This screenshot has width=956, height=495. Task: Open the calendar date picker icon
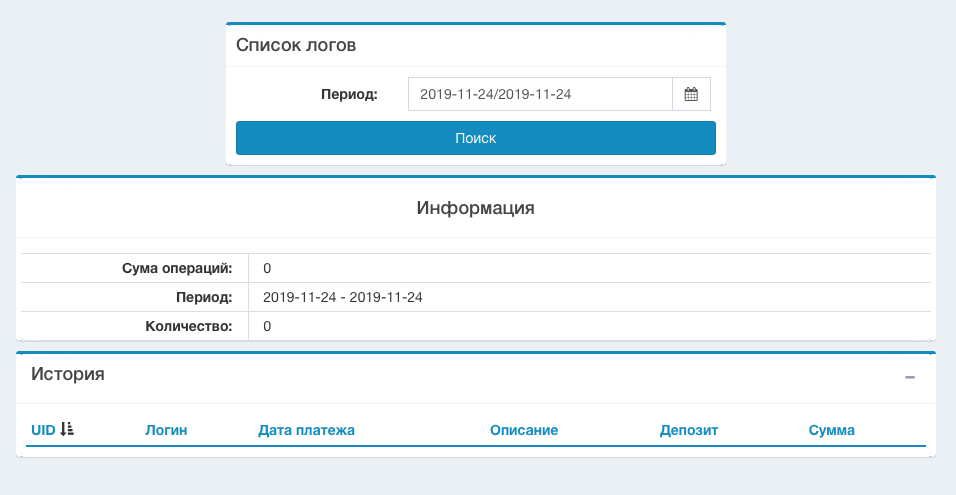(691, 94)
